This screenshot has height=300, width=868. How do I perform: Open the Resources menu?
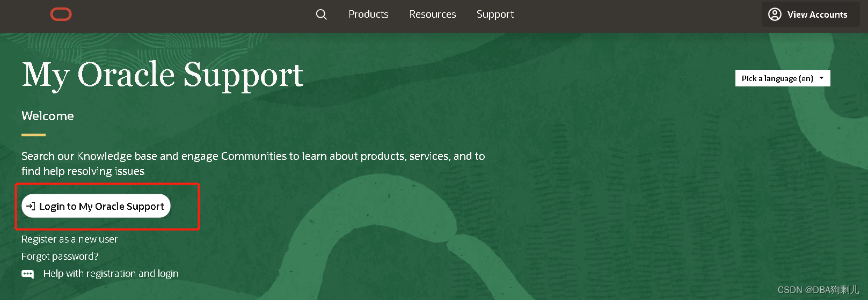(433, 14)
